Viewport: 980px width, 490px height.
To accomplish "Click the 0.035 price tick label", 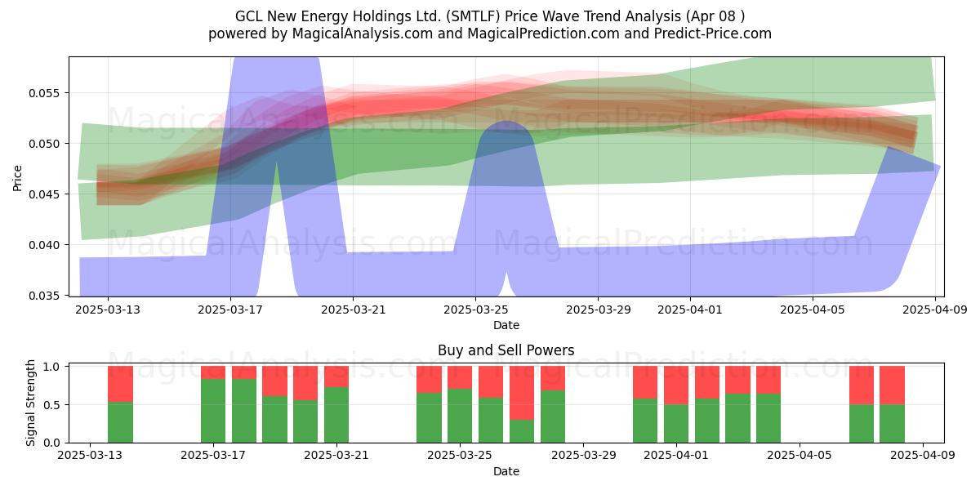I will [x=46, y=296].
